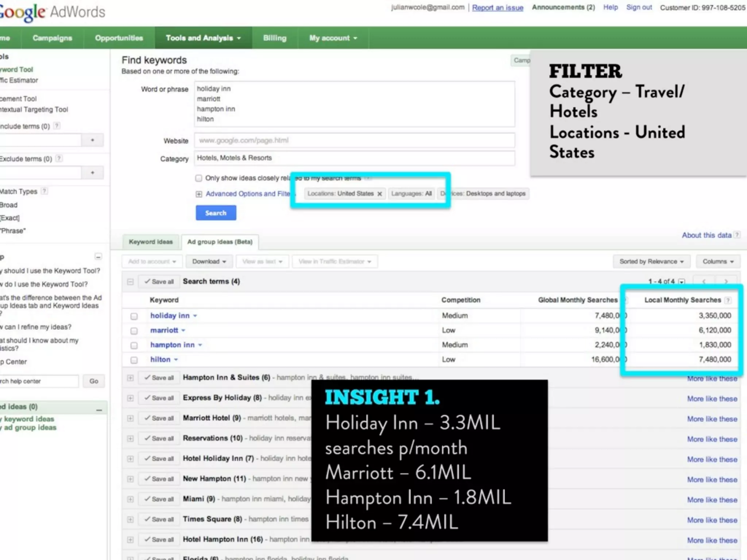The height and width of the screenshot is (560, 747).
Task: Open Sorted by Relevance dropdown
Action: [x=651, y=261]
